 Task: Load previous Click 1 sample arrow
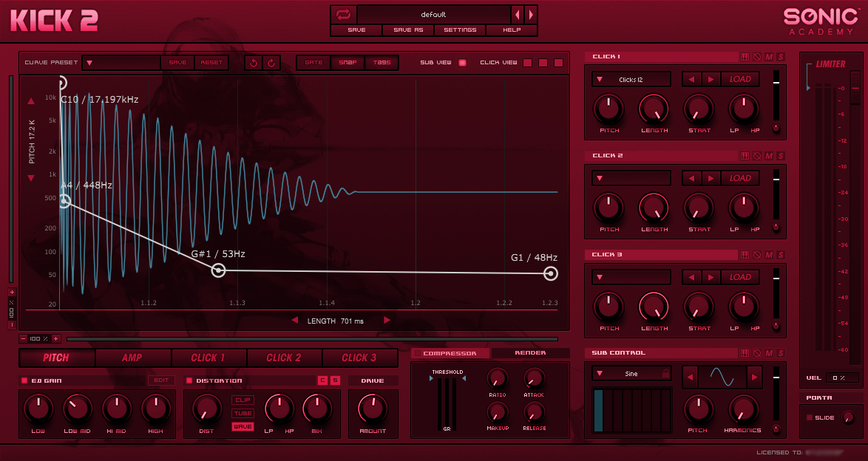(x=691, y=79)
